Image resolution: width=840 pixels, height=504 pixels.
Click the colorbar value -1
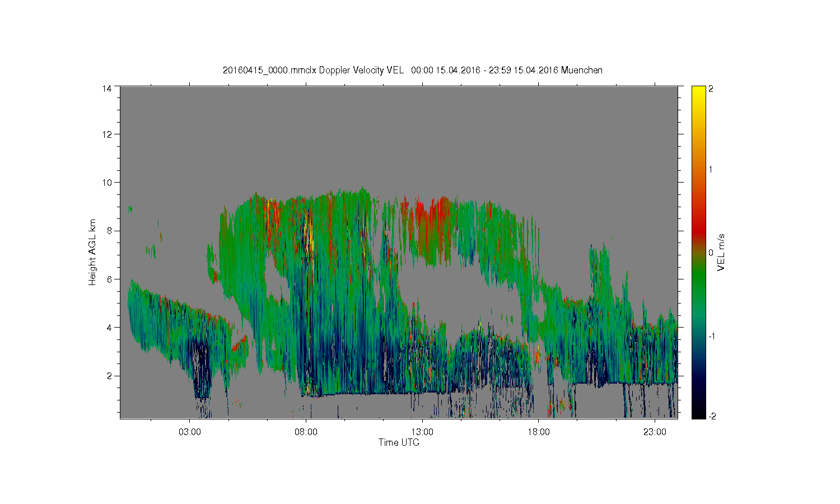click(x=712, y=336)
